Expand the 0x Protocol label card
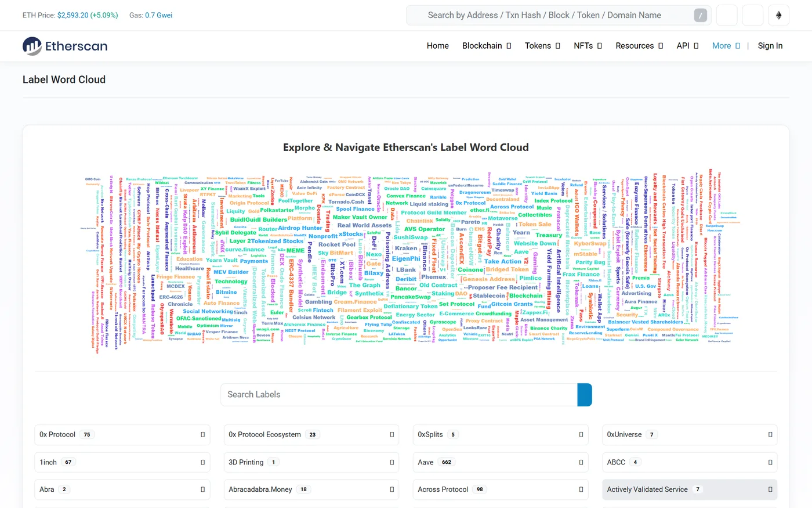The width and height of the screenshot is (812, 508). 122,435
